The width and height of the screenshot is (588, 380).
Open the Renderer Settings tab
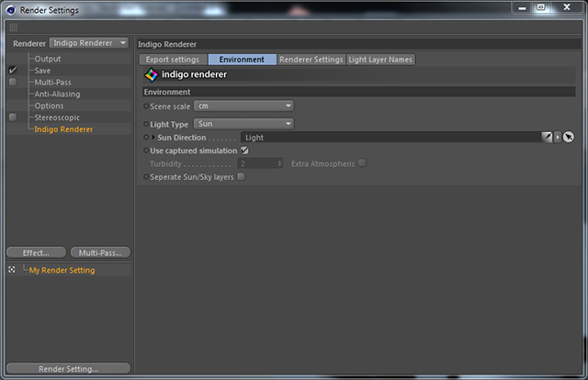click(311, 60)
